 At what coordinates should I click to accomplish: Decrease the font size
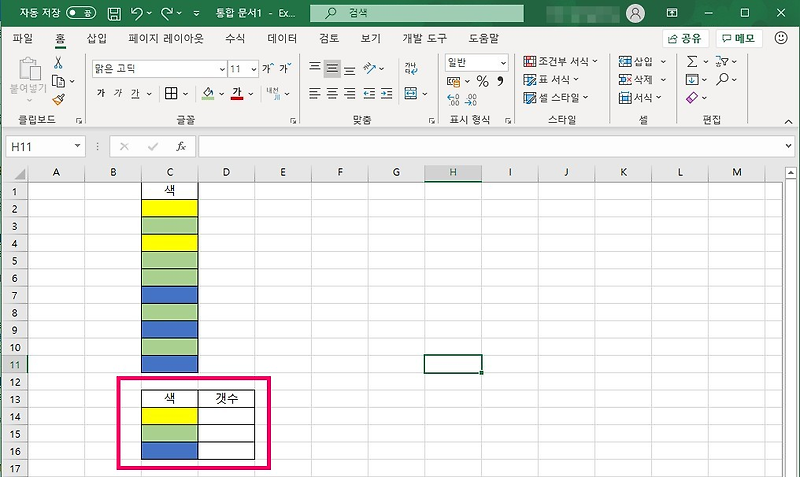pyautogui.click(x=285, y=68)
